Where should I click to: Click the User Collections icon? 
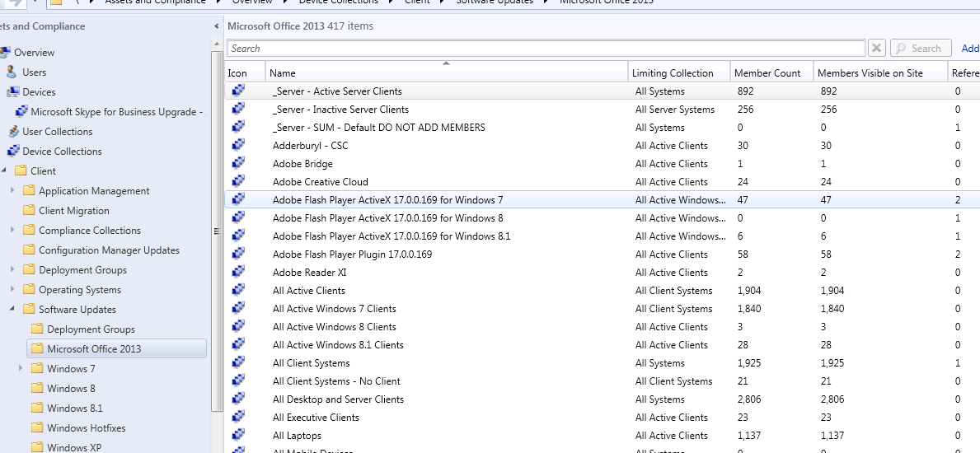[x=13, y=131]
